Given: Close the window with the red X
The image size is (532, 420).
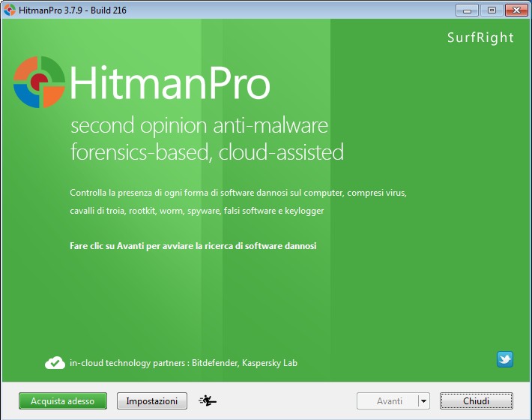Looking at the screenshot, I should click(516, 10).
